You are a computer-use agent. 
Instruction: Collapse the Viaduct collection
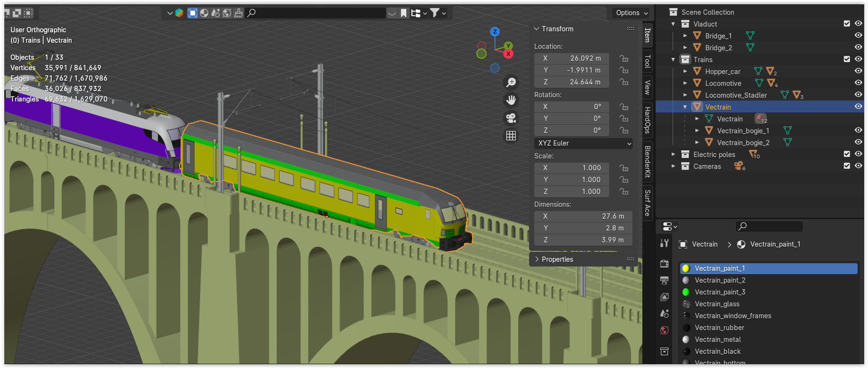click(x=673, y=24)
